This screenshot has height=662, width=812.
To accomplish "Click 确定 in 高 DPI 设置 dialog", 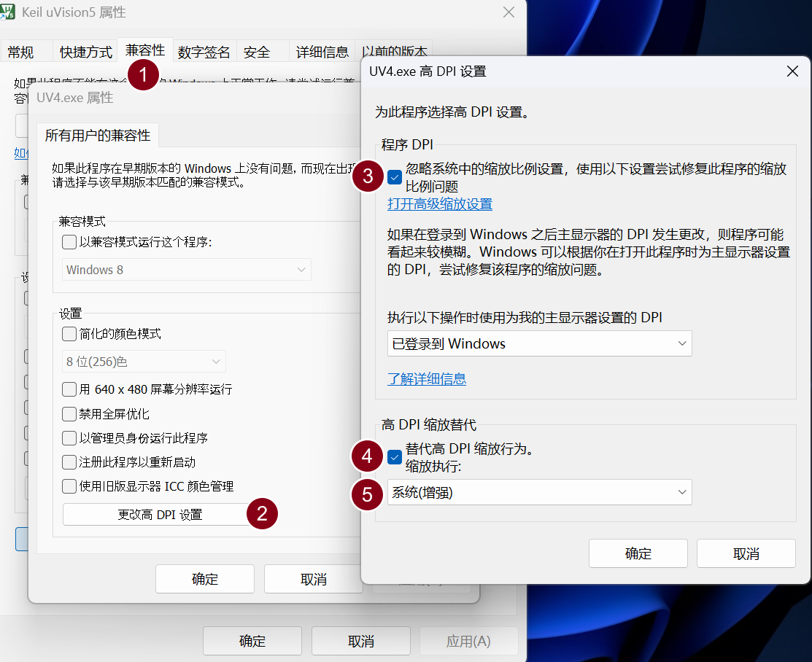I will (x=638, y=553).
